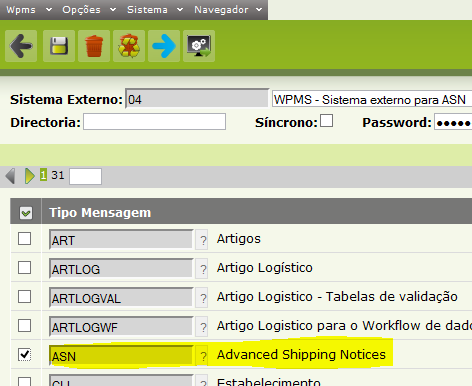
Task: Expand the Opções menu dropdown
Action: (x=89, y=10)
